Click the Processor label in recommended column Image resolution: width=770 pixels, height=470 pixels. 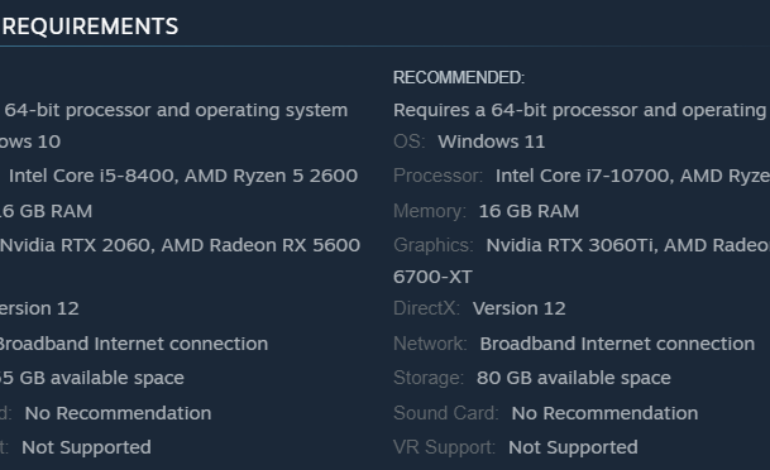point(439,176)
